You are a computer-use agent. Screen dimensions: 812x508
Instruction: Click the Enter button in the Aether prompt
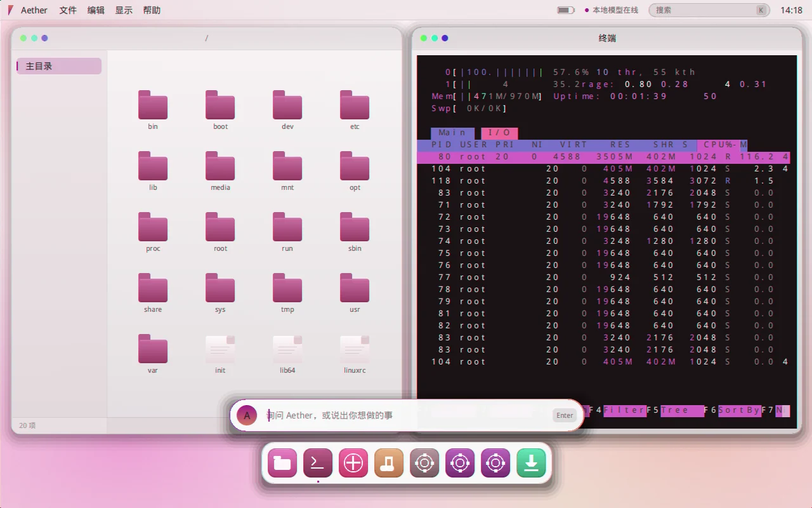[x=565, y=415]
